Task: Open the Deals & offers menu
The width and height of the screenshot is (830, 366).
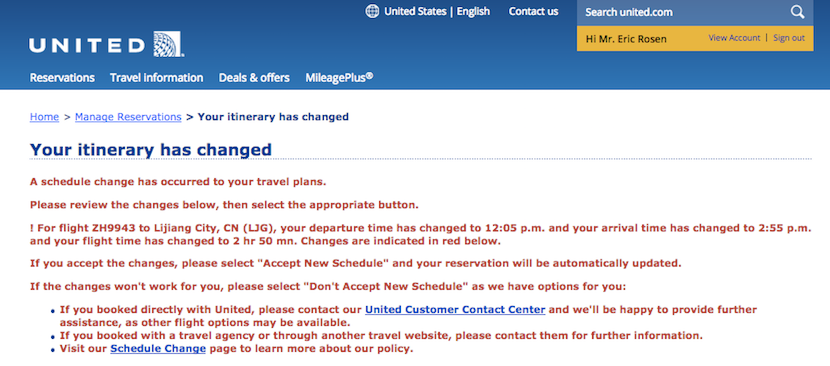Action: (254, 78)
